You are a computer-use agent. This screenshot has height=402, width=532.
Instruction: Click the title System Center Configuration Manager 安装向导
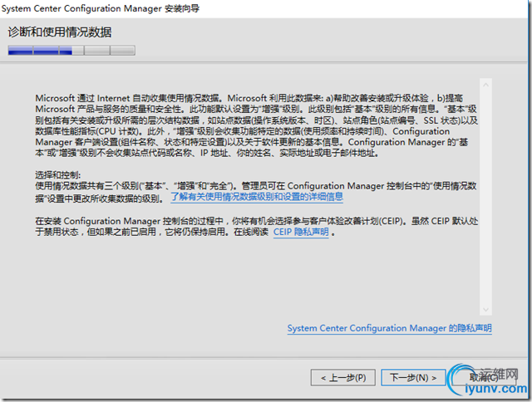click(x=101, y=8)
